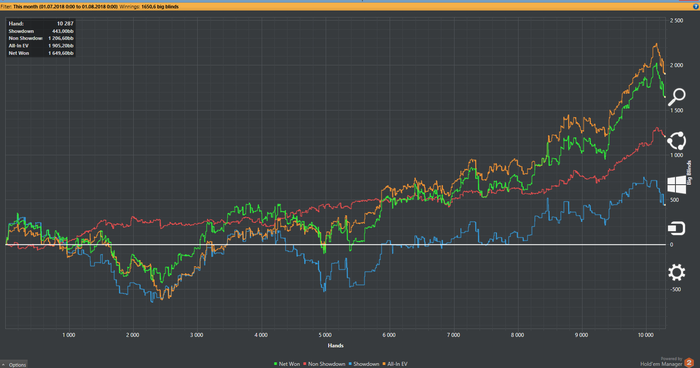
Task: Open the Settings gear charm
Action: pyautogui.click(x=676, y=272)
